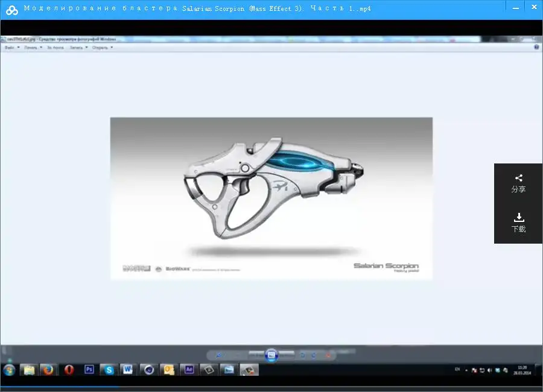Go to the previous photo in viewer
Image resolution: width=543 pixels, height=392 pixels.
(256, 355)
